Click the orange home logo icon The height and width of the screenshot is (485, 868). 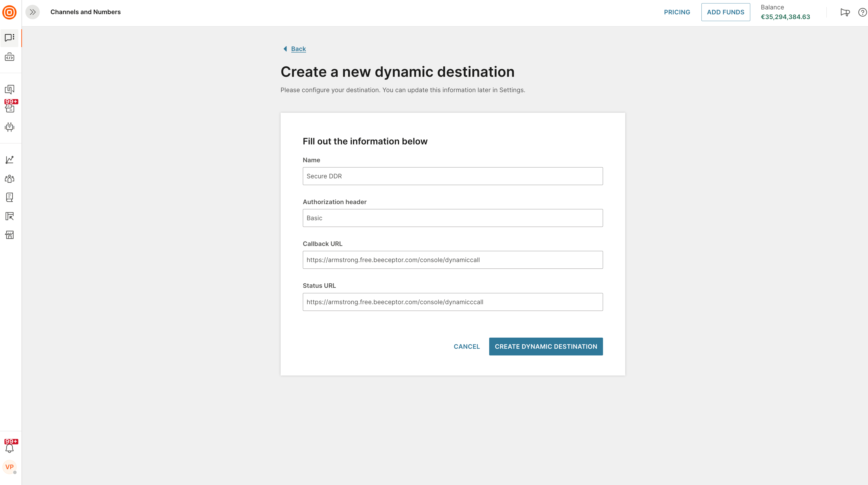9,12
